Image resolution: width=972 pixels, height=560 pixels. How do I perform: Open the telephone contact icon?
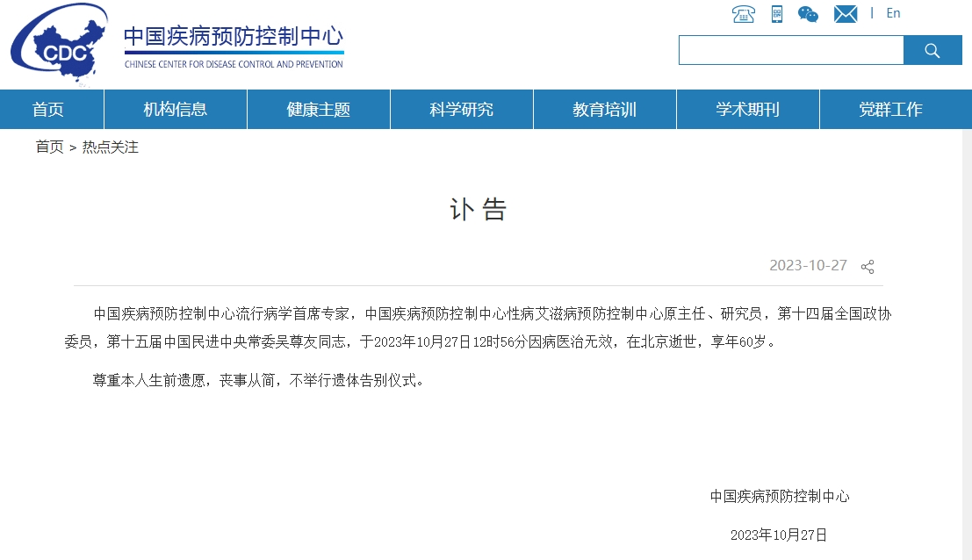(743, 14)
